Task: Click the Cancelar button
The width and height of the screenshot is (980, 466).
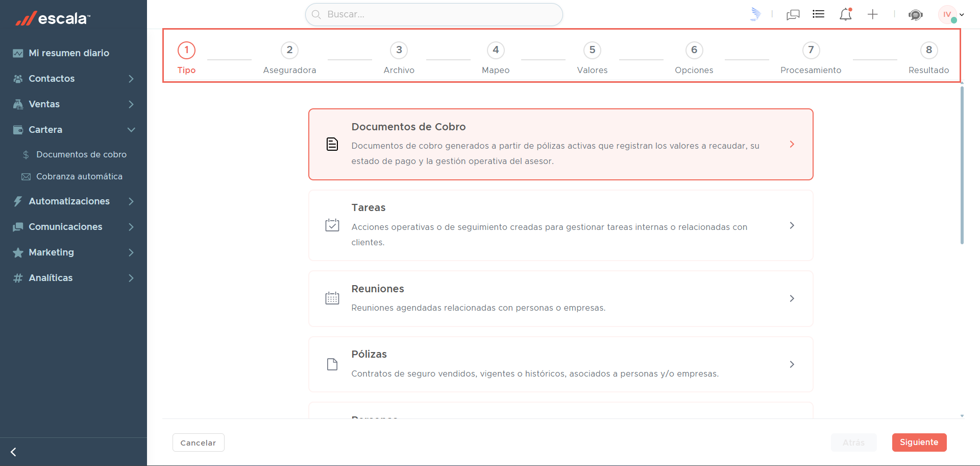Action: (198, 442)
